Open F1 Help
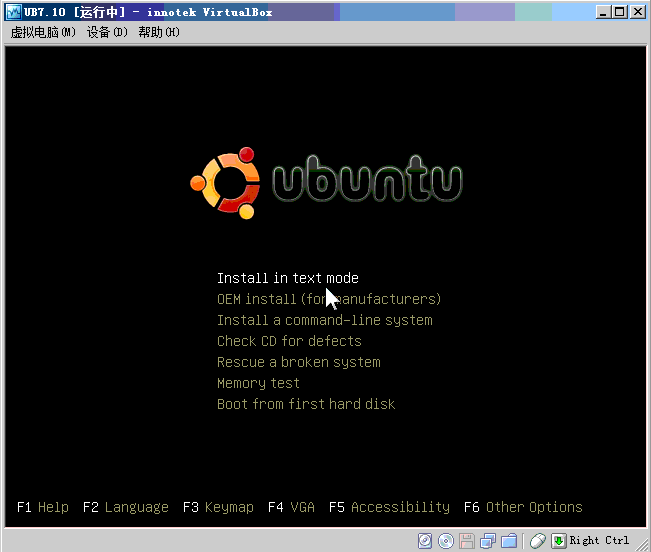This screenshot has height=552, width=651. pyautogui.click(x=43, y=507)
